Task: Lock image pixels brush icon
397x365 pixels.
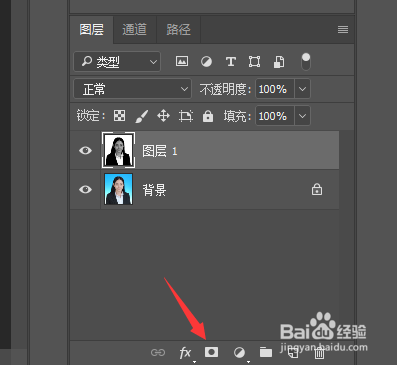Action: [x=142, y=116]
